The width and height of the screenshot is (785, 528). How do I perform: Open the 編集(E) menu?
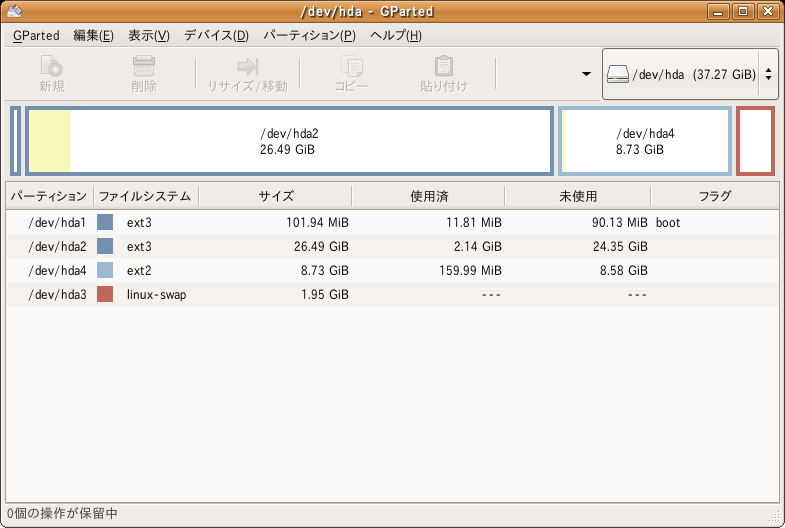(93, 36)
